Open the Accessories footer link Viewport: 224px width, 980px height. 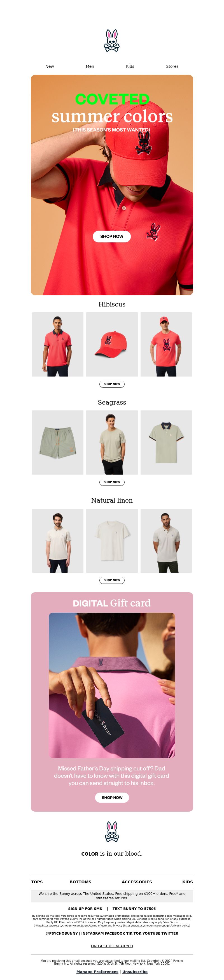click(x=137, y=882)
